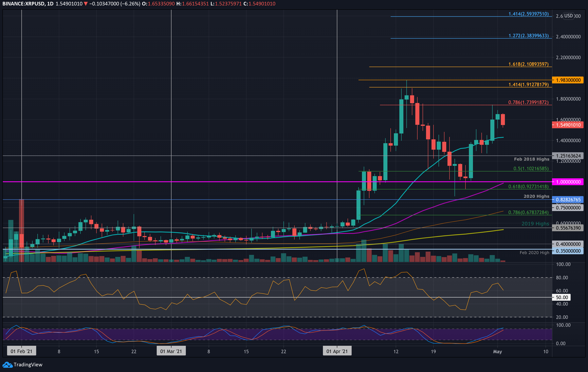The height and width of the screenshot is (372, 588).
Task: Select the 1.414(2.59397510) Fibonacci label
Action: pos(528,14)
